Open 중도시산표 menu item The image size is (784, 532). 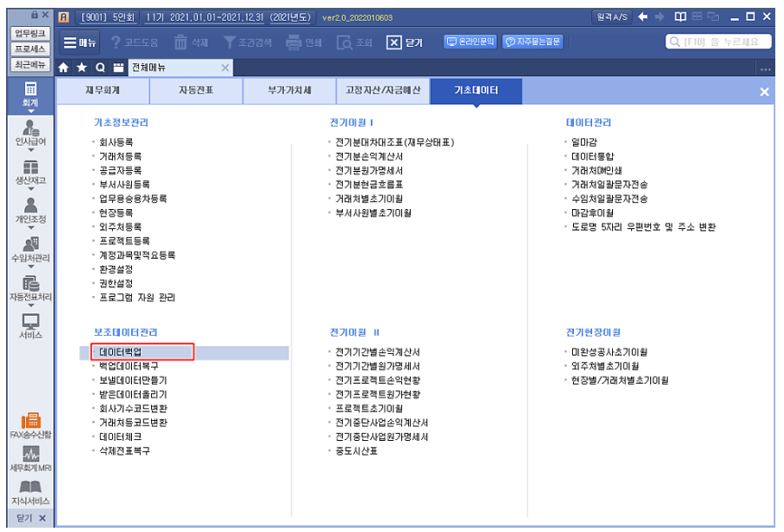357,450
